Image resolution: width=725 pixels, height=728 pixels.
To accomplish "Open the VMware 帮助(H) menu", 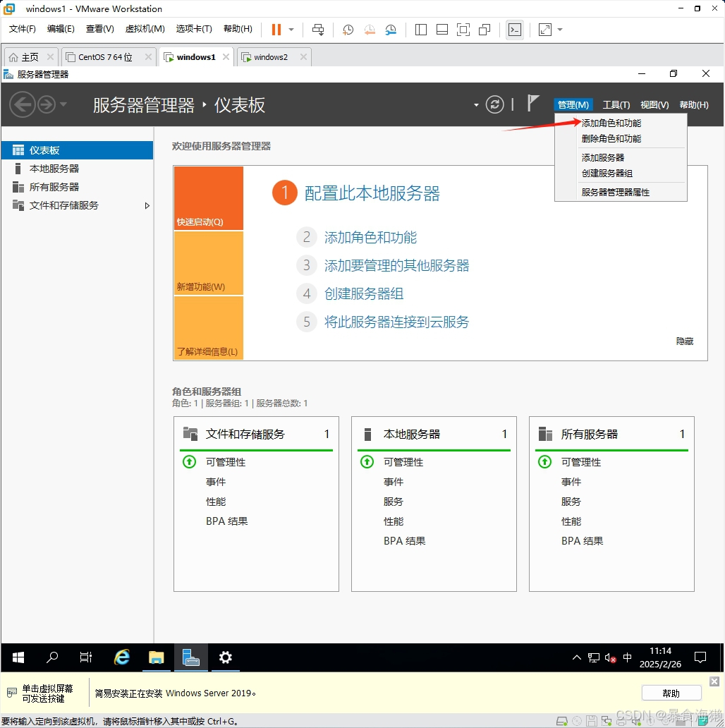I will [238, 29].
